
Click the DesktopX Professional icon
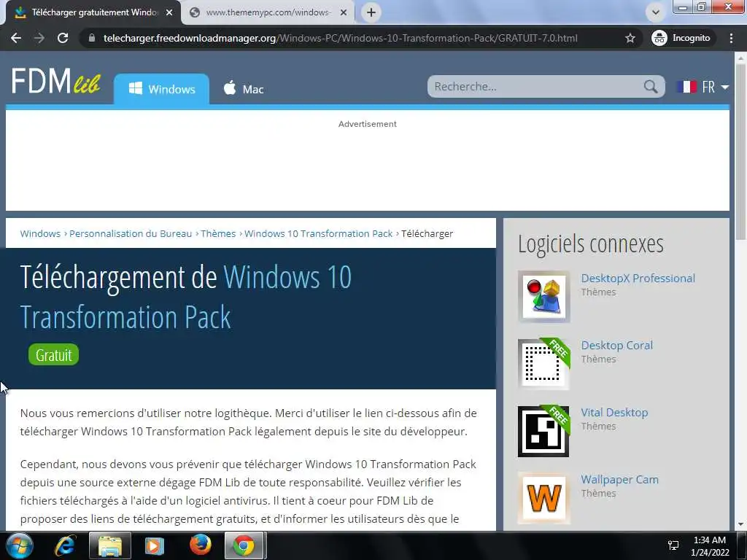(x=543, y=297)
